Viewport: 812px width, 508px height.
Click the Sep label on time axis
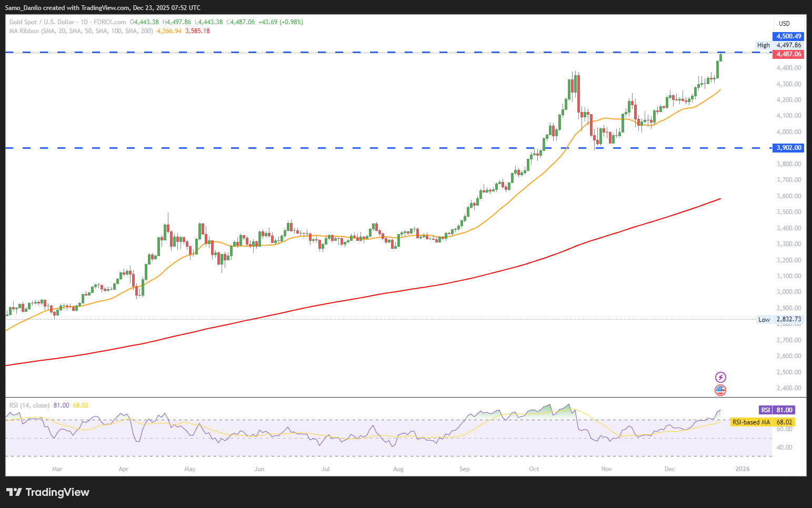(x=464, y=469)
